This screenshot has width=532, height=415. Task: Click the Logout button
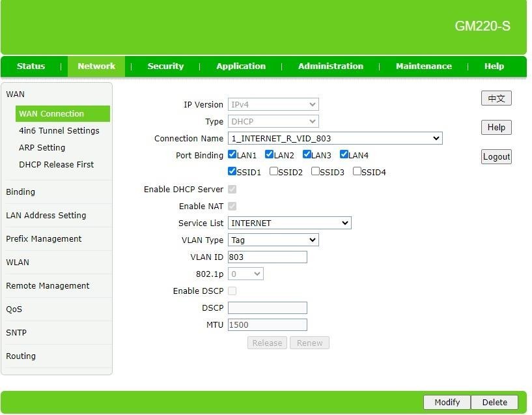coord(496,156)
